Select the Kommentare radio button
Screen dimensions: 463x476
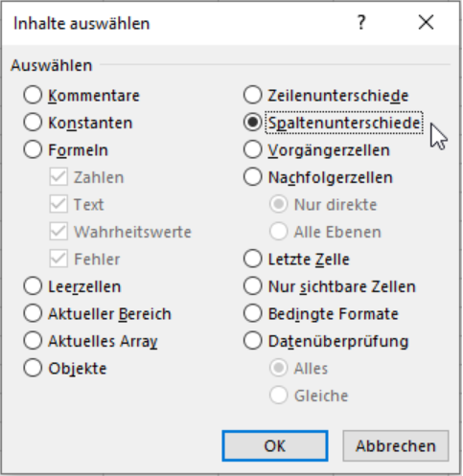[33, 95]
